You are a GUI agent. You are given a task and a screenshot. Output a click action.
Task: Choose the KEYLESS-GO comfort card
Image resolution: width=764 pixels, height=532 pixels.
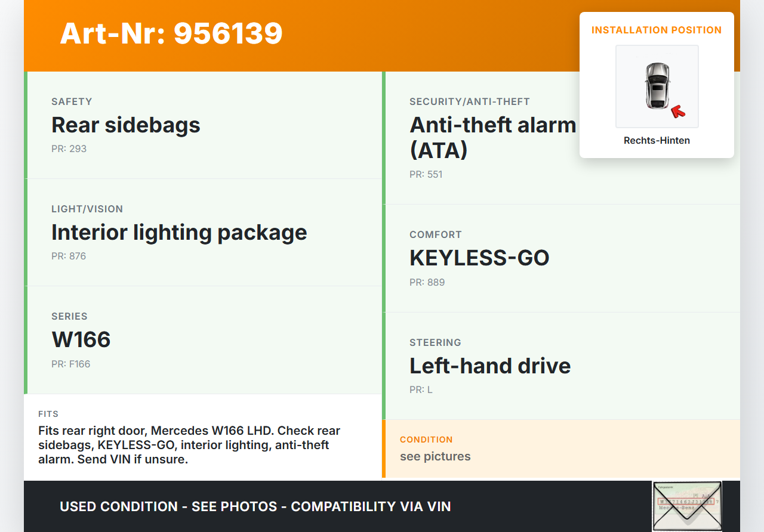tap(561, 258)
